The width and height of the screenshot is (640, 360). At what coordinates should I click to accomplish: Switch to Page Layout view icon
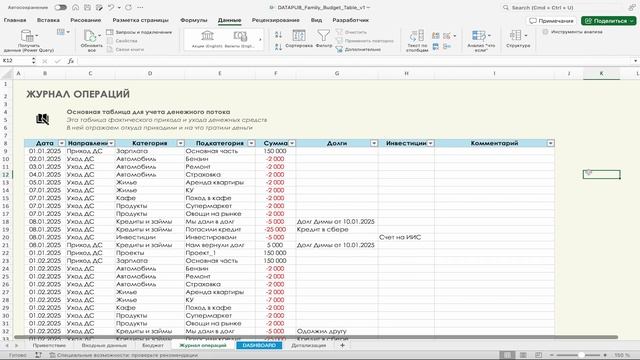point(523,355)
